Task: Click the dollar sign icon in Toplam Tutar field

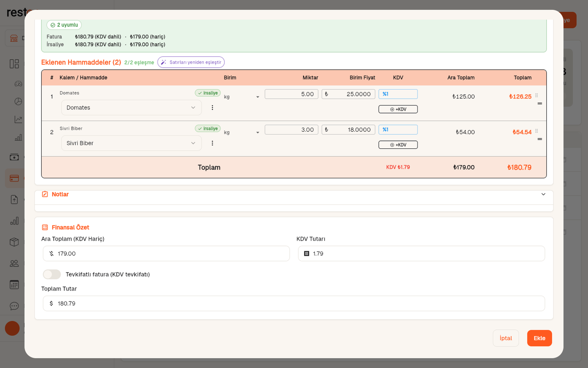Action: coord(52,304)
